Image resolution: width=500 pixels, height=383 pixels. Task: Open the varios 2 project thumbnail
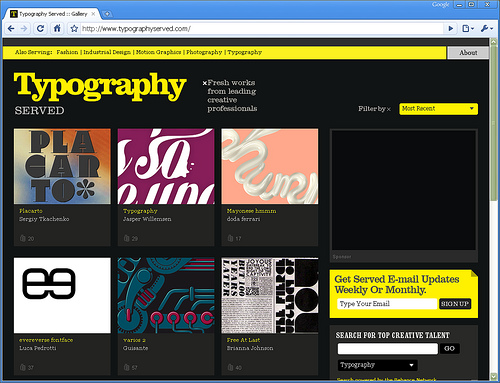[166, 295]
